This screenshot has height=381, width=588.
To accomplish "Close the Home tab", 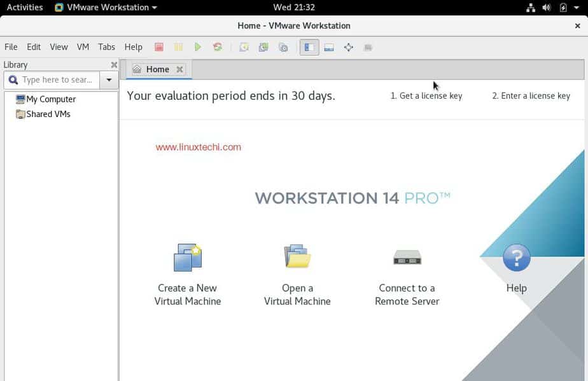I will click(179, 69).
